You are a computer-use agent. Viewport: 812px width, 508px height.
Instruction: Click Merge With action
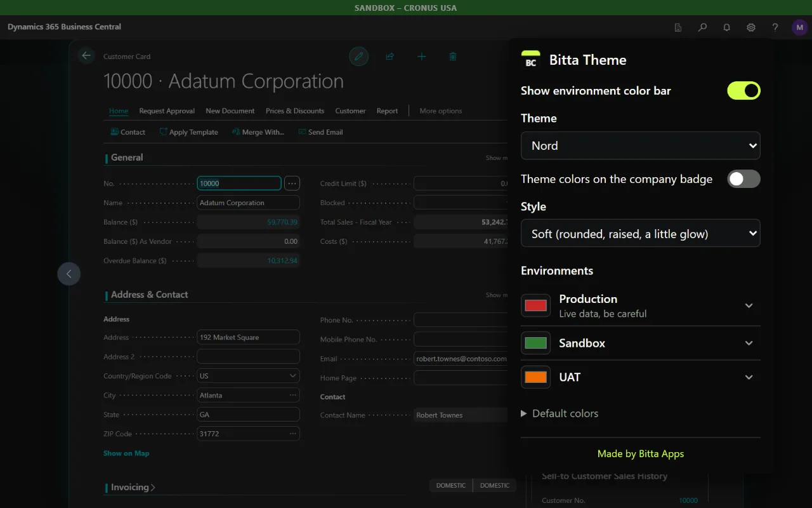tap(258, 132)
